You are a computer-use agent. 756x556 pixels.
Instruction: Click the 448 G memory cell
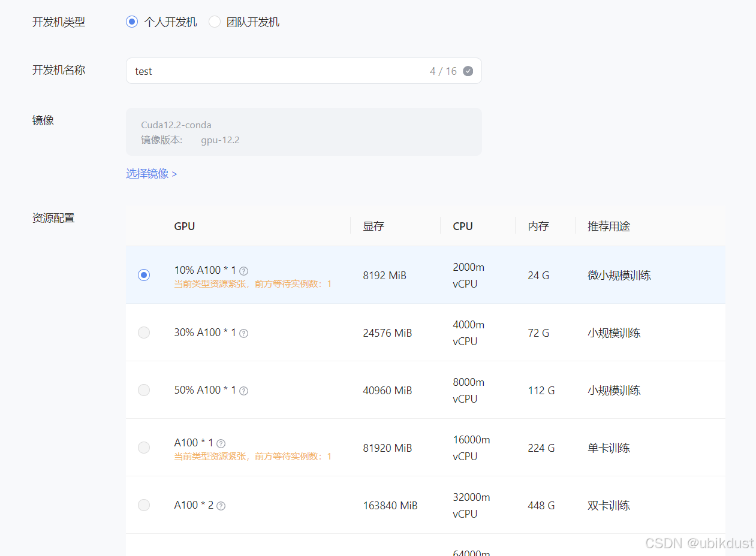(541, 506)
